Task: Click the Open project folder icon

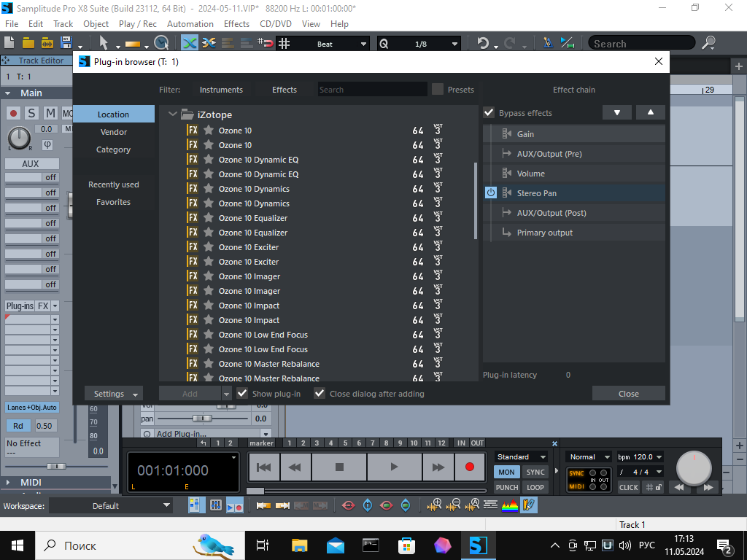Action: pos(28,43)
